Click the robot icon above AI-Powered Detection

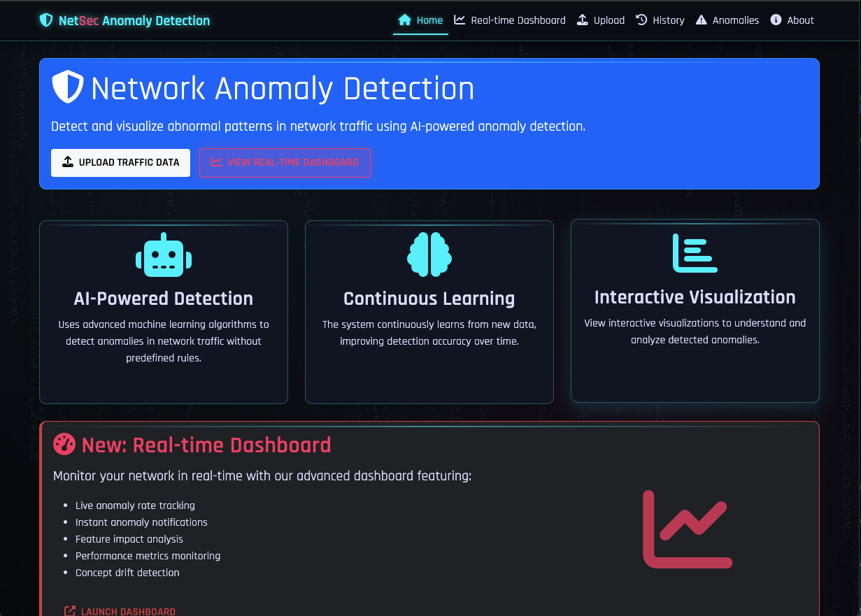(163, 255)
